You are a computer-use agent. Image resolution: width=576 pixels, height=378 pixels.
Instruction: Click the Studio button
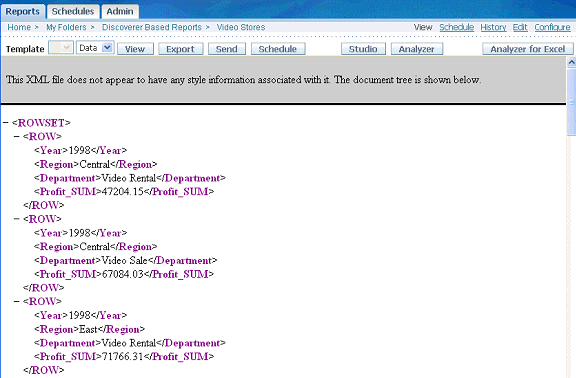(x=363, y=49)
